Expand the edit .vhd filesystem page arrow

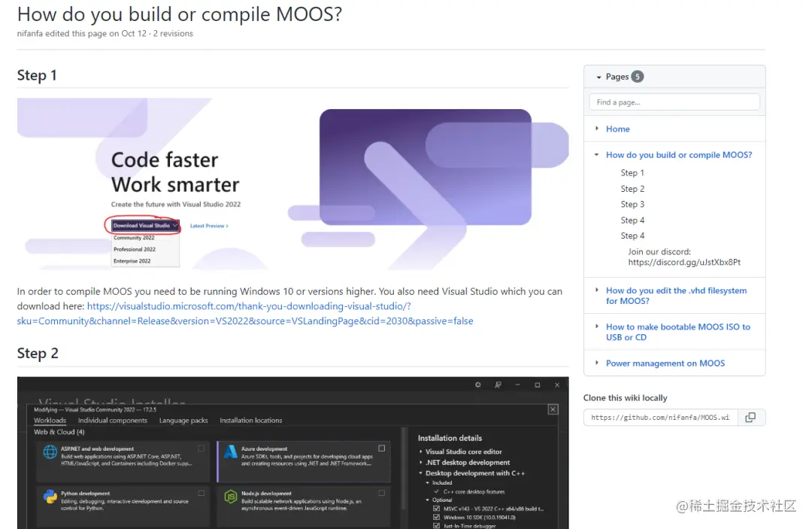(x=596, y=290)
